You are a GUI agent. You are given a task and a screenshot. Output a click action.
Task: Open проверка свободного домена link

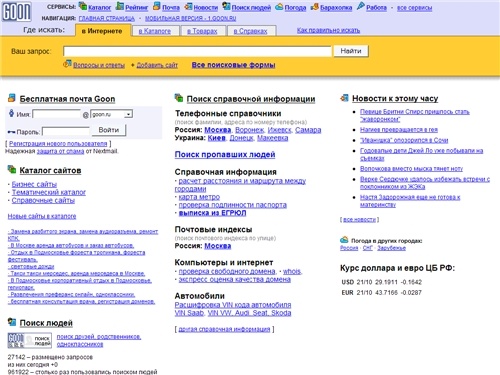(227, 271)
